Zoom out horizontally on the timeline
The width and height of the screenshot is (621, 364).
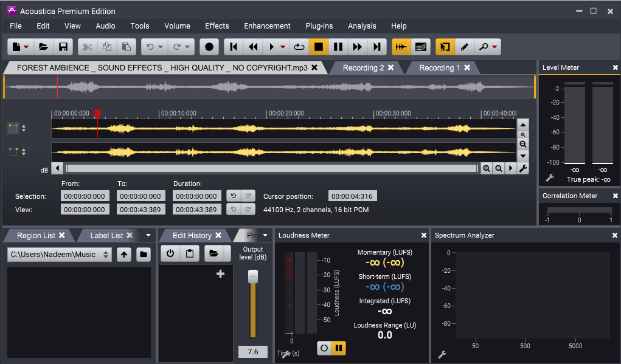(499, 168)
